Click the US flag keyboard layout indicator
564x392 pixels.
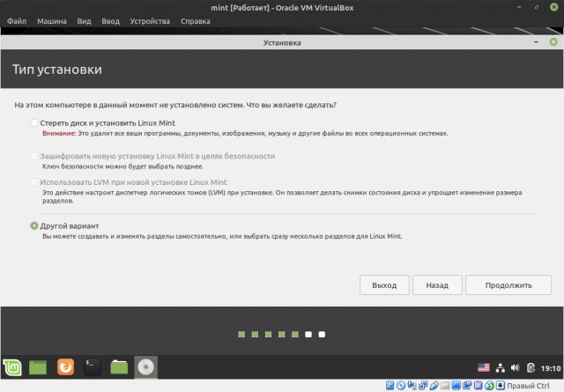(484, 367)
